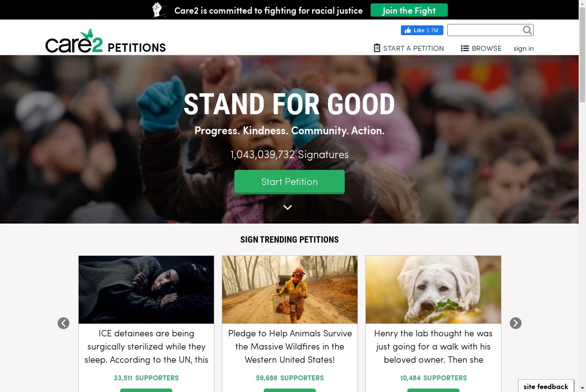This screenshot has width=586, height=392.
Task: Open the firefighter wildfires petition image
Action: click(290, 289)
